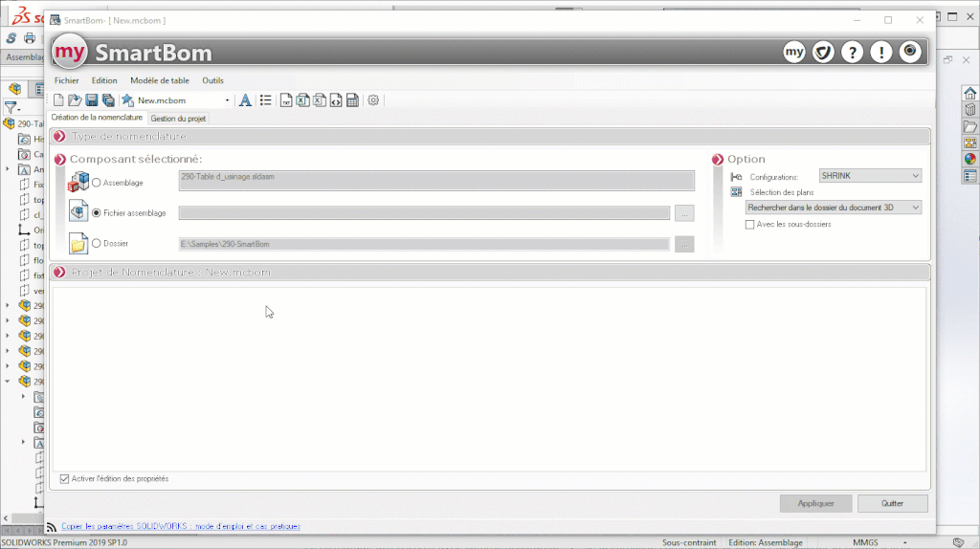980x549 pixels.
Task: Open the New.mcbom template dropdown arrow
Action: tap(227, 100)
